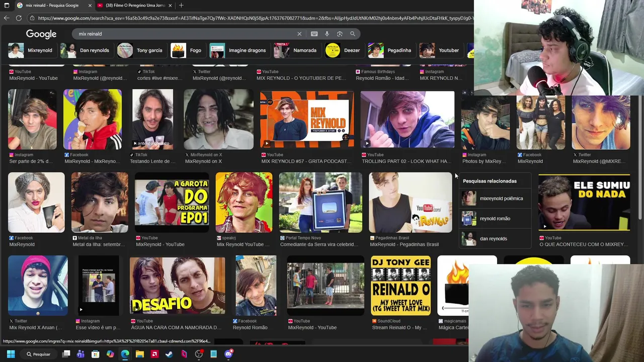Search by image using Google Lens icon
The image size is (644, 362).
(x=340, y=34)
